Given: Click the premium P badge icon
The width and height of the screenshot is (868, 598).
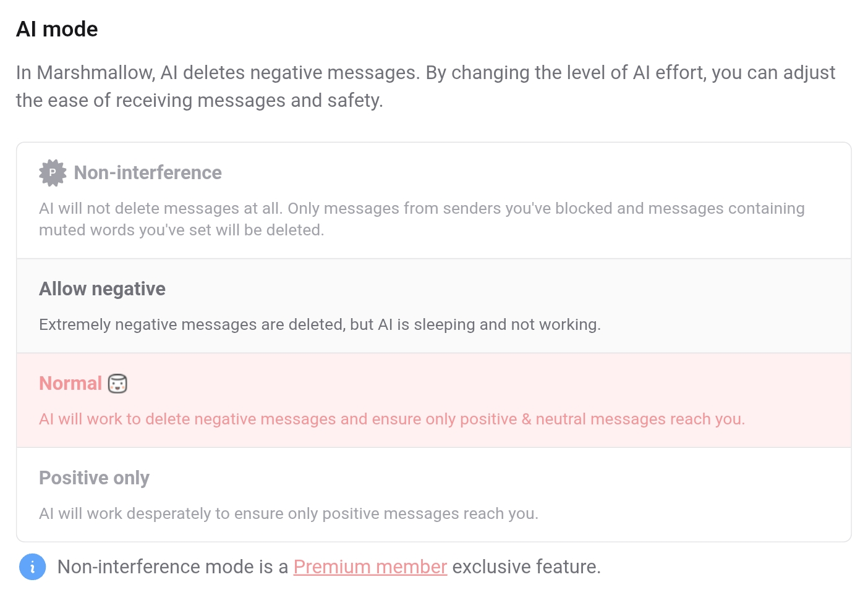Looking at the screenshot, I should coord(53,173).
